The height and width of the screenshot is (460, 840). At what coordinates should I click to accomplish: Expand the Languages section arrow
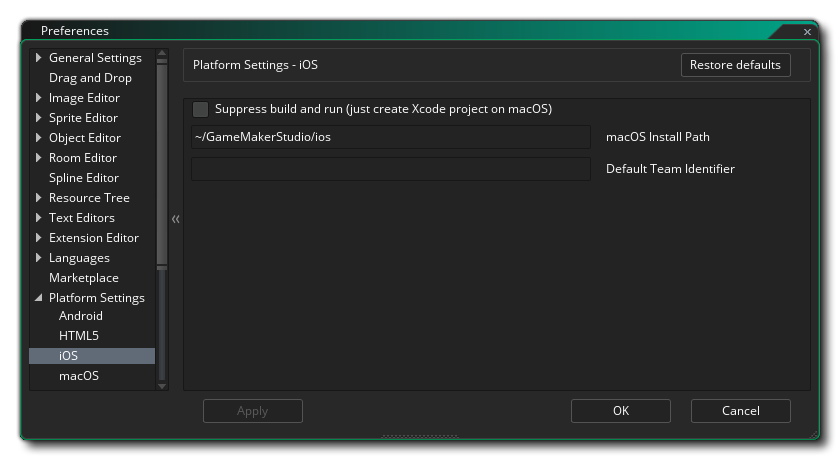tap(39, 258)
